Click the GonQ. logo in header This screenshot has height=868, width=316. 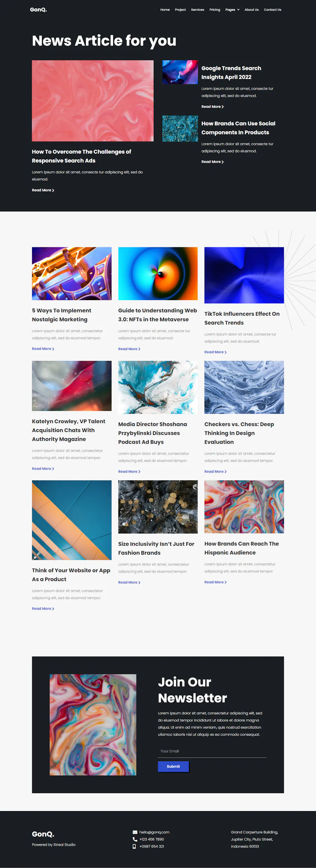point(38,9)
